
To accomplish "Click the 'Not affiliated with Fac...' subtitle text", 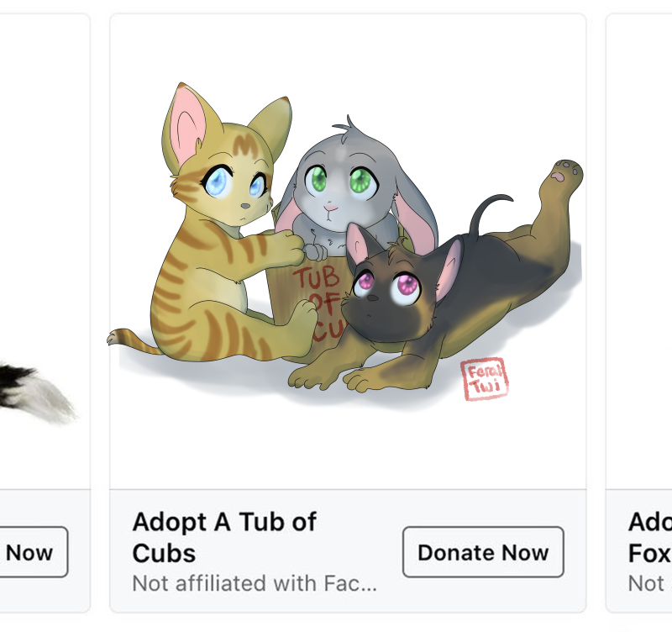I will click(x=255, y=582).
